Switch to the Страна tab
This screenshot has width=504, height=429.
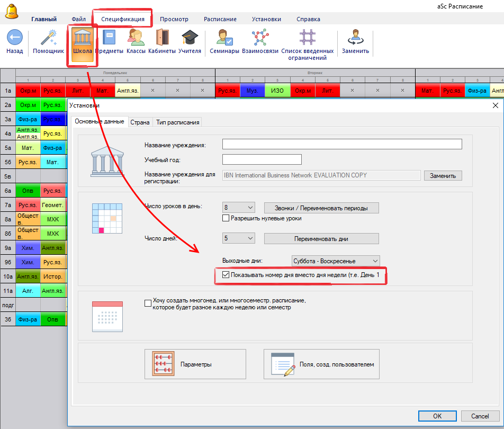point(140,122)
